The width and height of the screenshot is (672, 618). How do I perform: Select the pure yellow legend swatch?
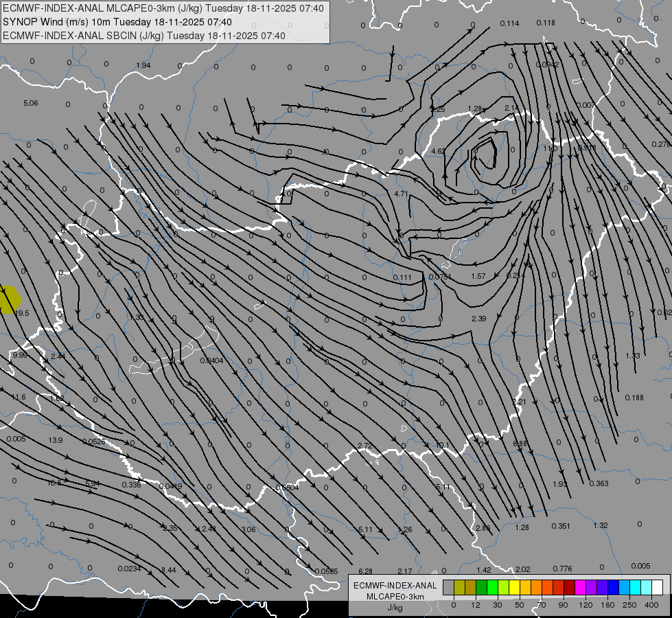pos(515,587)
